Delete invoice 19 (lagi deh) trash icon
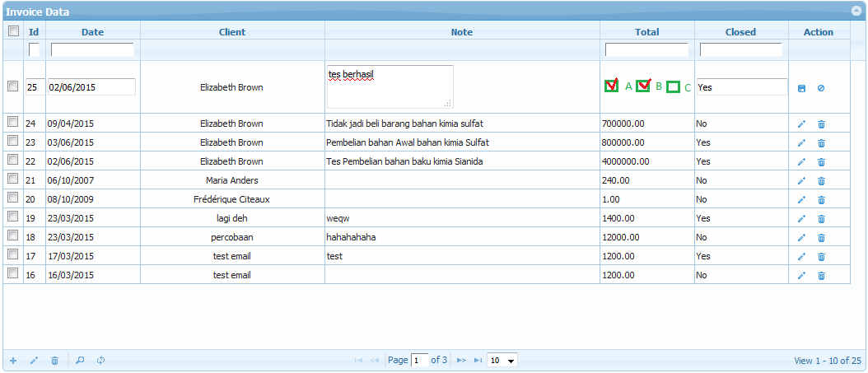The width and height of the screenshot is (868, 373). (x=822, y=218)
